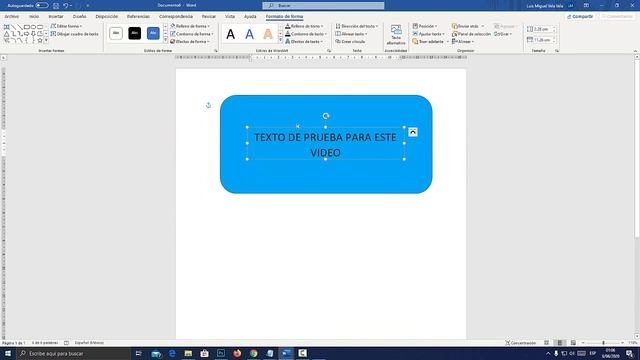Click Crear vínculo
This screenshot has height=360, width=640.
pos(350,42)
